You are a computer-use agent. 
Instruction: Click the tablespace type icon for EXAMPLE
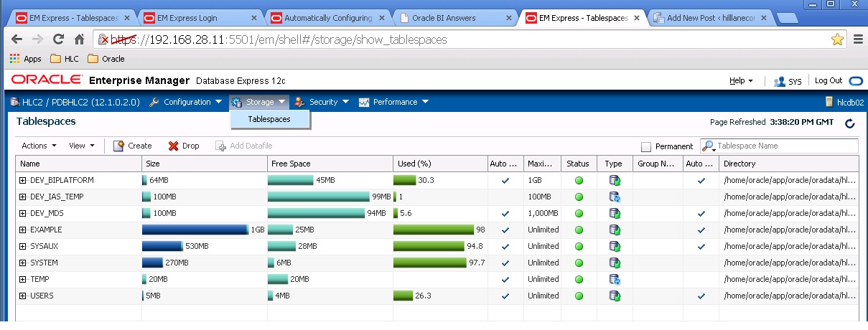coord(614,230)
